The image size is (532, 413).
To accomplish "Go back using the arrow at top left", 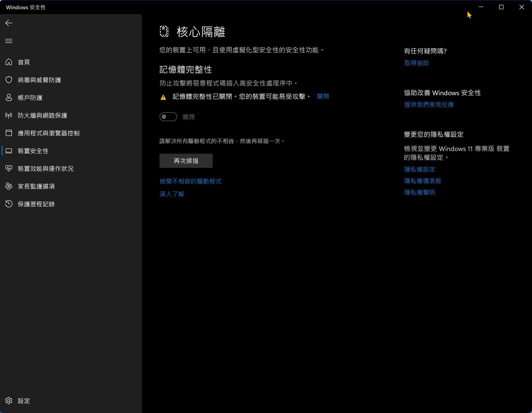I will click(x=9, y=23).
